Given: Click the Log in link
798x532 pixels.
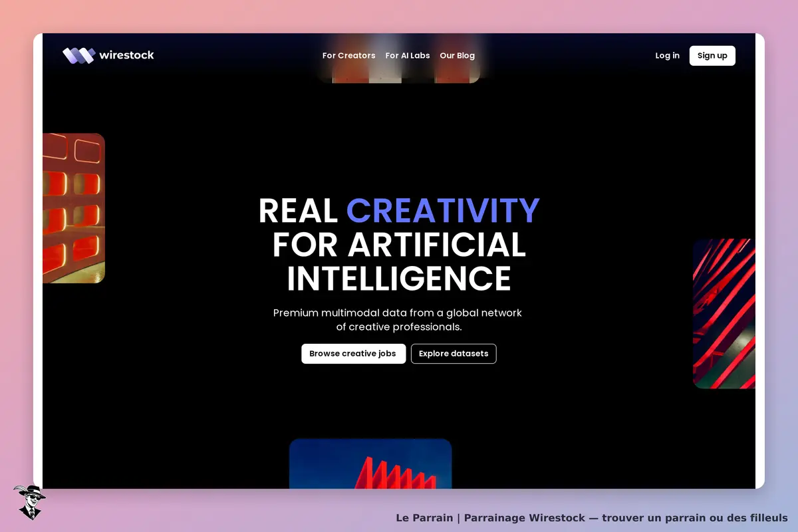Looking at the screenshot, I should coord(667,56).
